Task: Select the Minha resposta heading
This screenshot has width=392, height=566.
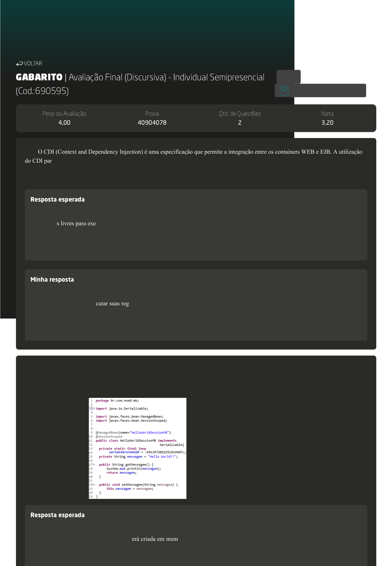Action: click(52, 280)
